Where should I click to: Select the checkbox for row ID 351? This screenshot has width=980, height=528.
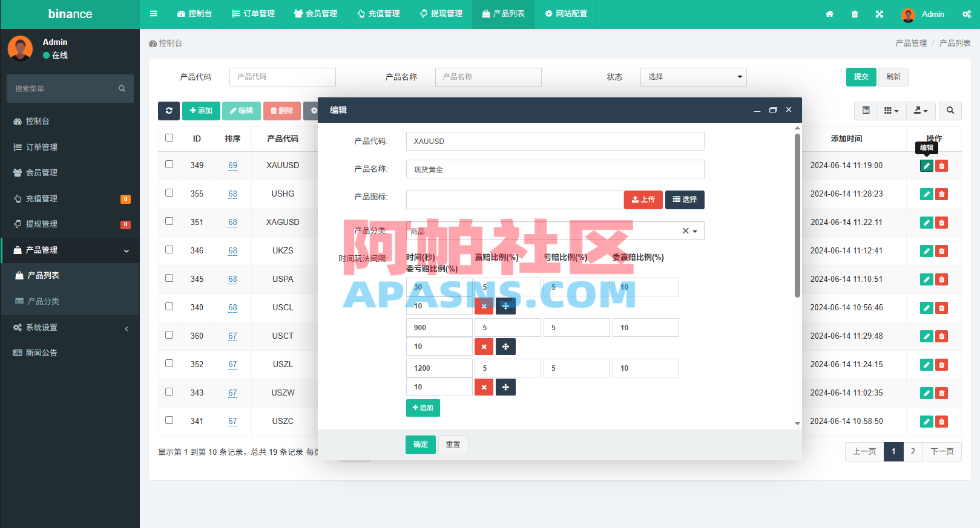(x=169, y=221)
